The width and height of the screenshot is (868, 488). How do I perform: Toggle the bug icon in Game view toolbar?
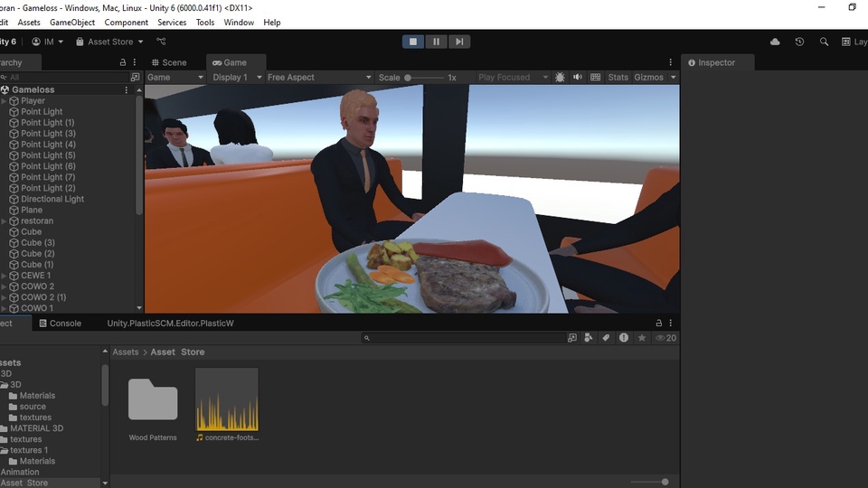point(560,78)
